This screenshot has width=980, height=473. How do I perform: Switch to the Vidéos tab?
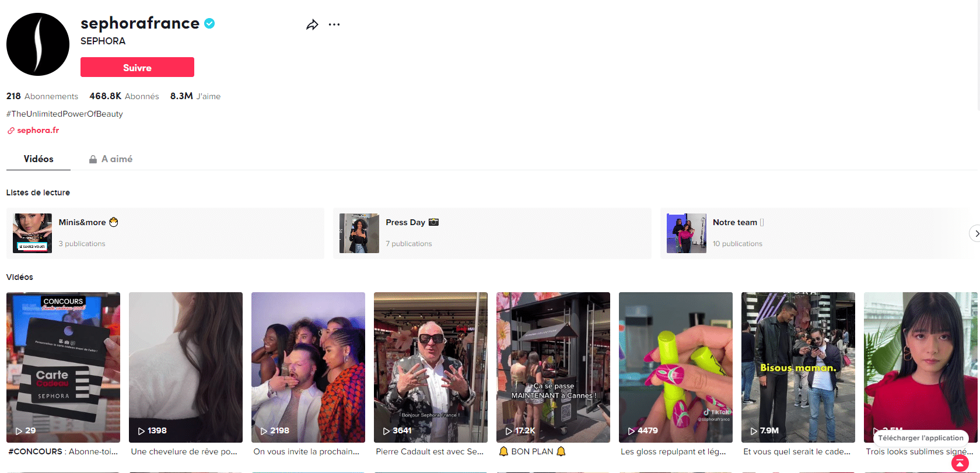coord(38,159)
